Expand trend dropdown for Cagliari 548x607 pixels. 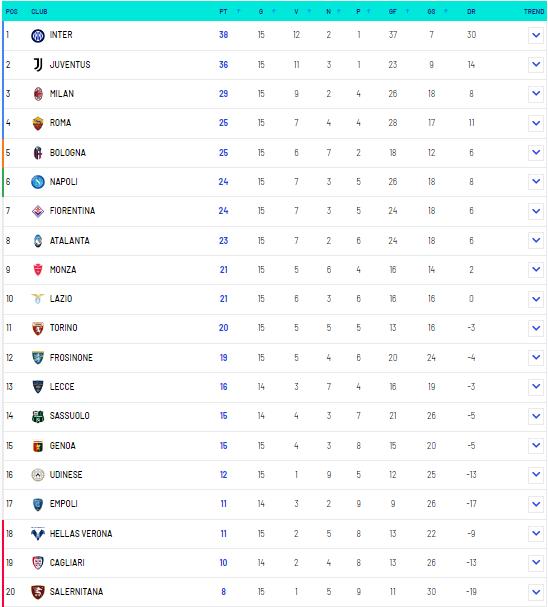point(536,562)
